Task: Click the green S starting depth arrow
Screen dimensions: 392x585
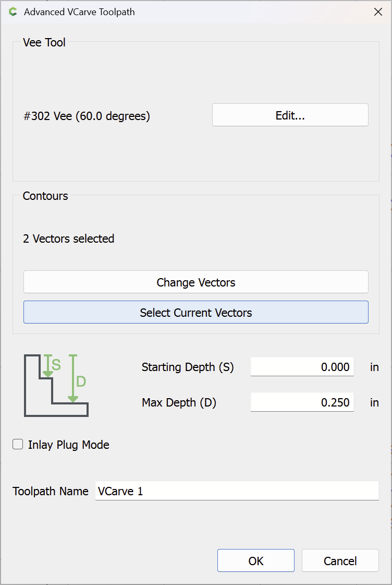Action: point(48,366)
